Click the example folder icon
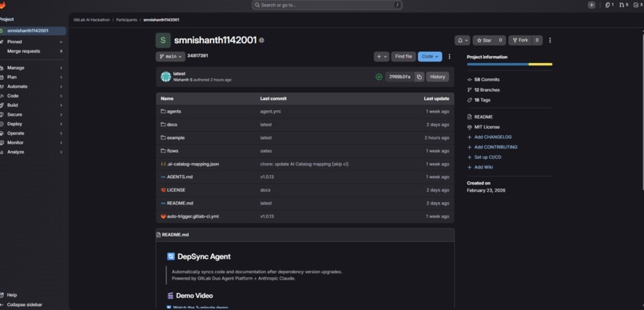 (x=163, y=137)
